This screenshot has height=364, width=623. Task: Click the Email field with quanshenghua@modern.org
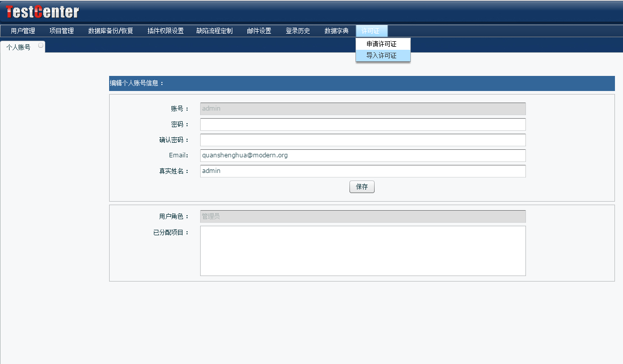coord(363,155)
